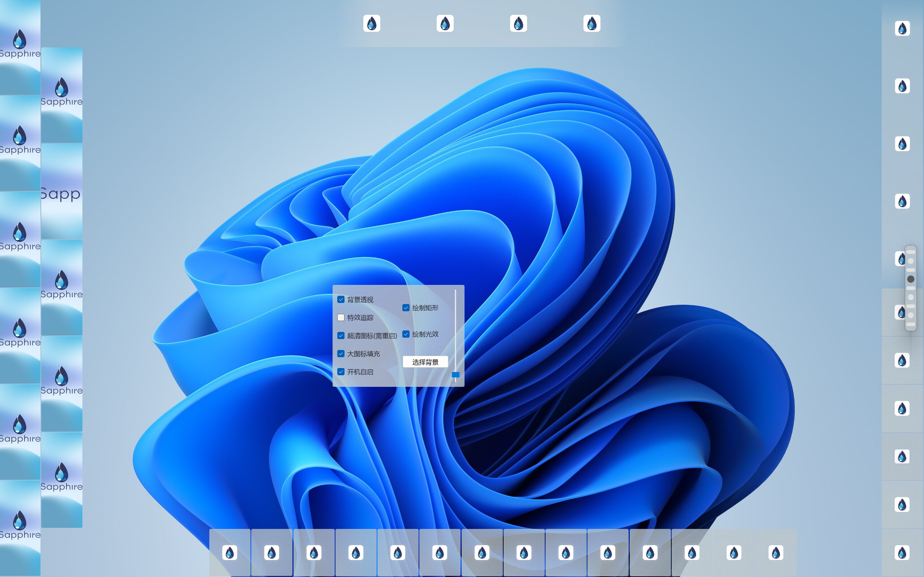Toggle the 大图标填充 setting

pyautogui.click(x=341, y=354)
